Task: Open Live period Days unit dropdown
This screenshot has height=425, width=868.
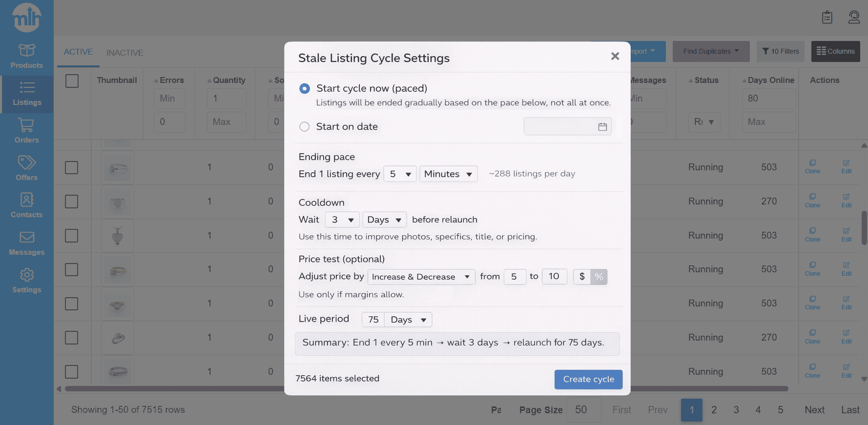Action: pyautogui.click(x=408, y=320)
